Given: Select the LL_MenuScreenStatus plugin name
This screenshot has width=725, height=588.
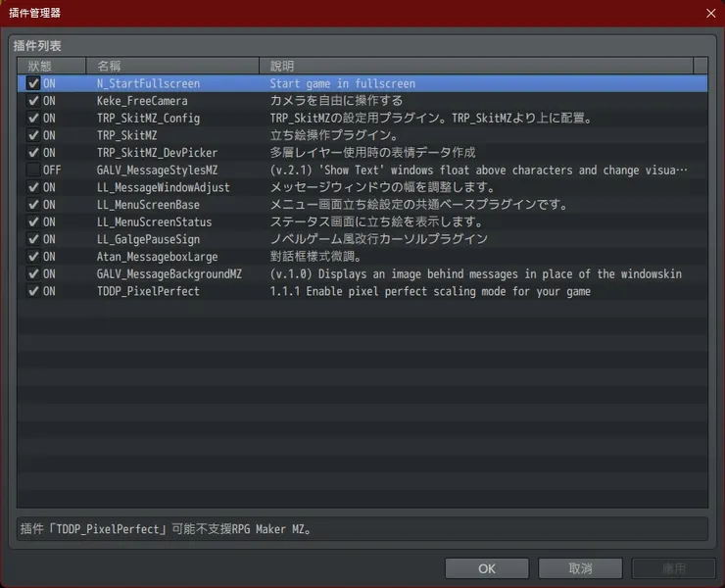Looking at the screenshot, I should pos(155,222).
